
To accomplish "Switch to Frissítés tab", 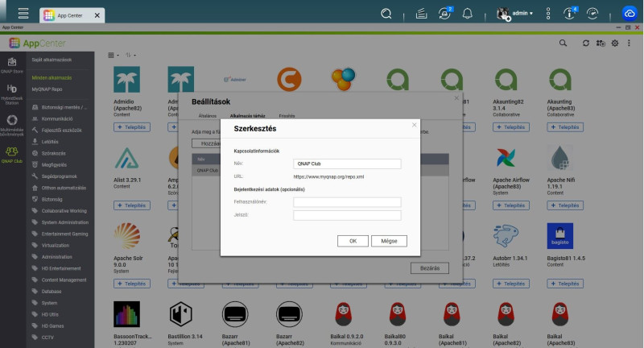I will coord(287,116).
